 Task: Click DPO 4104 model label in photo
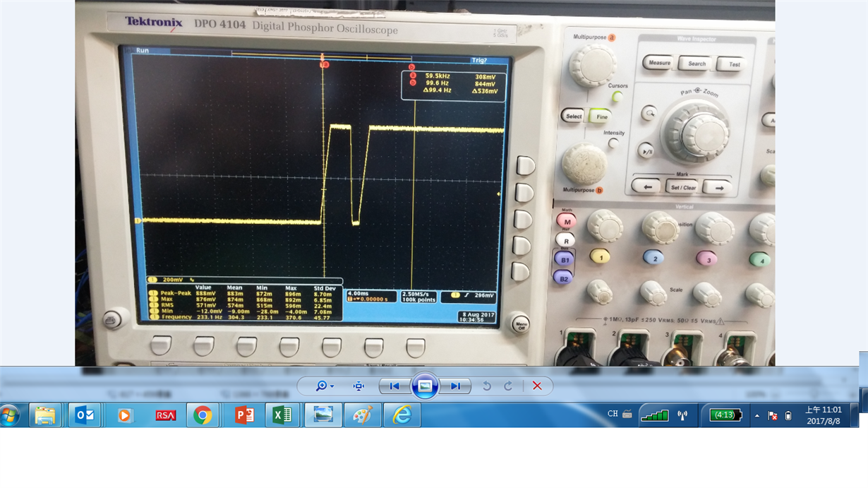[219, 25]
